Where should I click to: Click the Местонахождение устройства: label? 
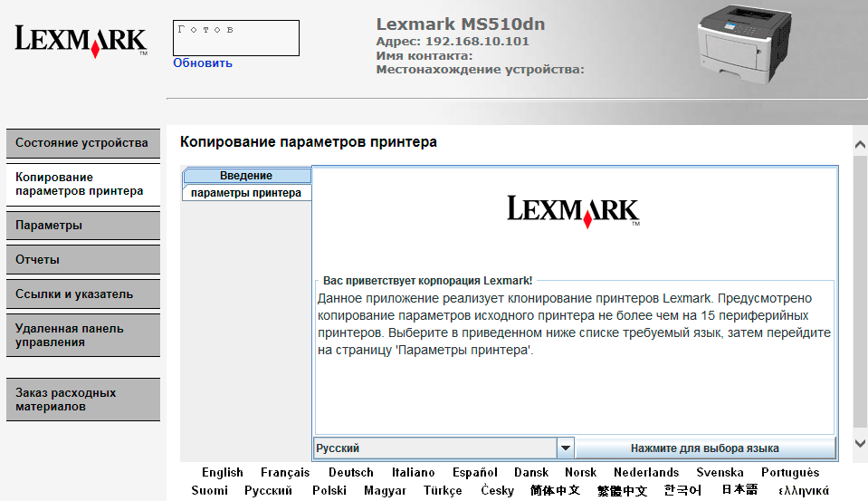point(481,69)
